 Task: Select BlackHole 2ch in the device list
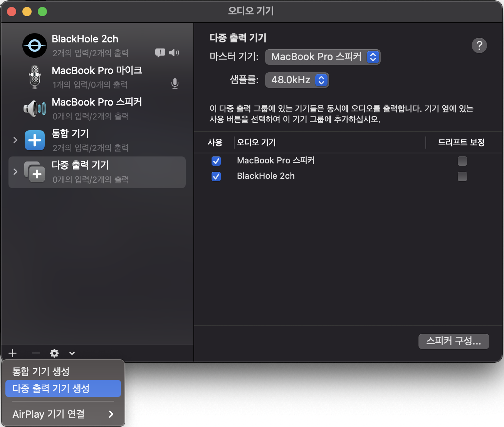point(97,45)
